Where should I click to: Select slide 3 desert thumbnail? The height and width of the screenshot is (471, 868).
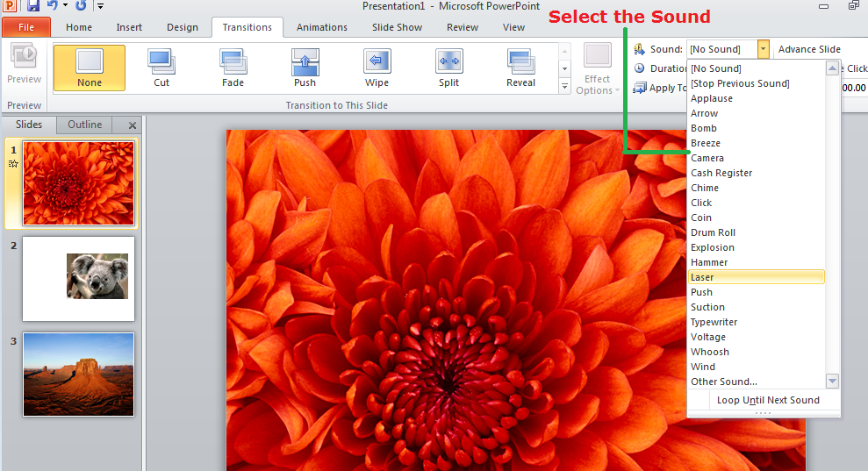coord(78,375)
